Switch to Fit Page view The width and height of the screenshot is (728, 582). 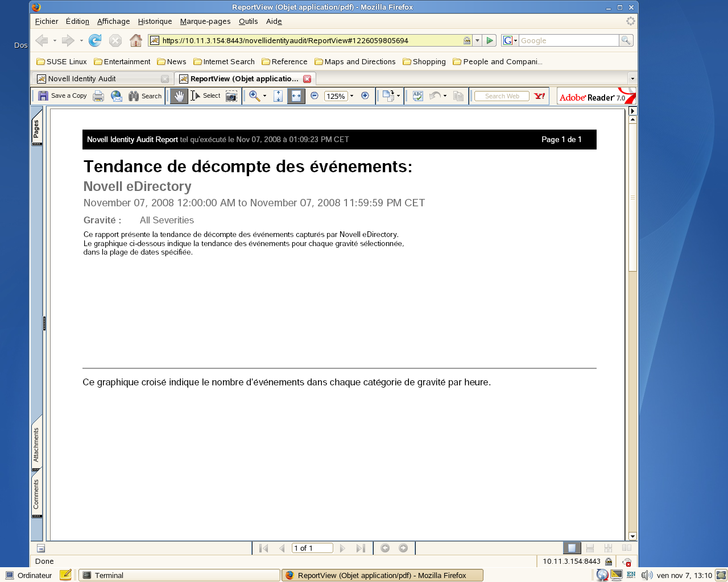coord(278,96)
